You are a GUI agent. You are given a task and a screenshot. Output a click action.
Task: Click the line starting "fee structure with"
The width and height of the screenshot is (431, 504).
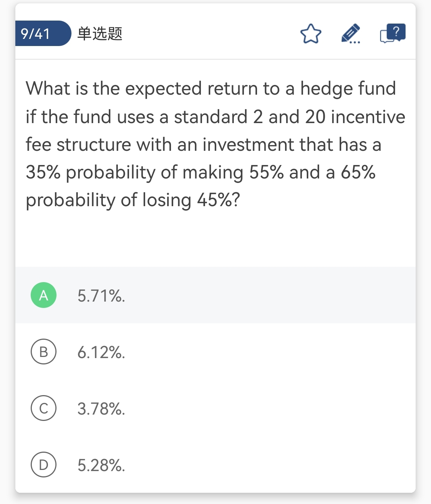click(203, 145)
